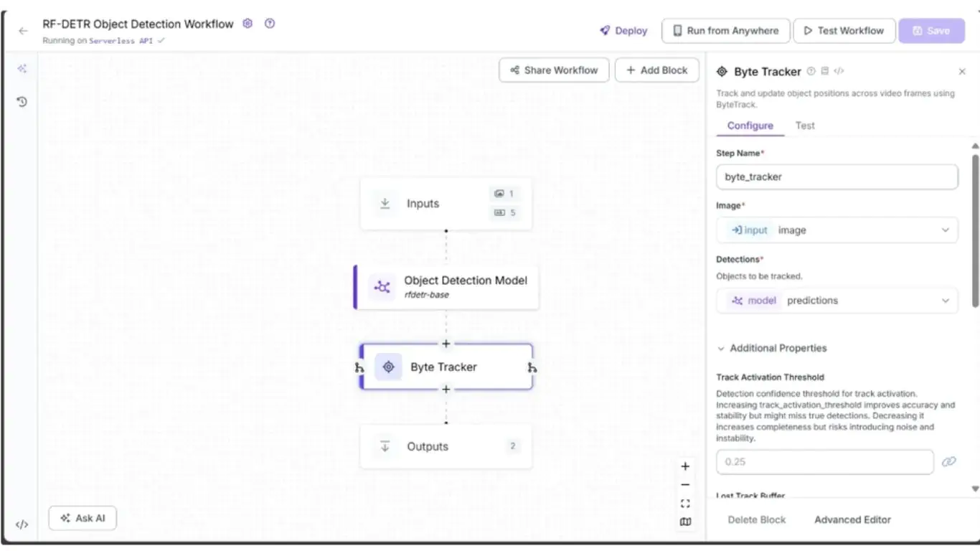Image resolution: width=980 pixels, height=551 pixels.
Task: Close the Byte Tracker configuration panel
Action: (x=962, y=72)
